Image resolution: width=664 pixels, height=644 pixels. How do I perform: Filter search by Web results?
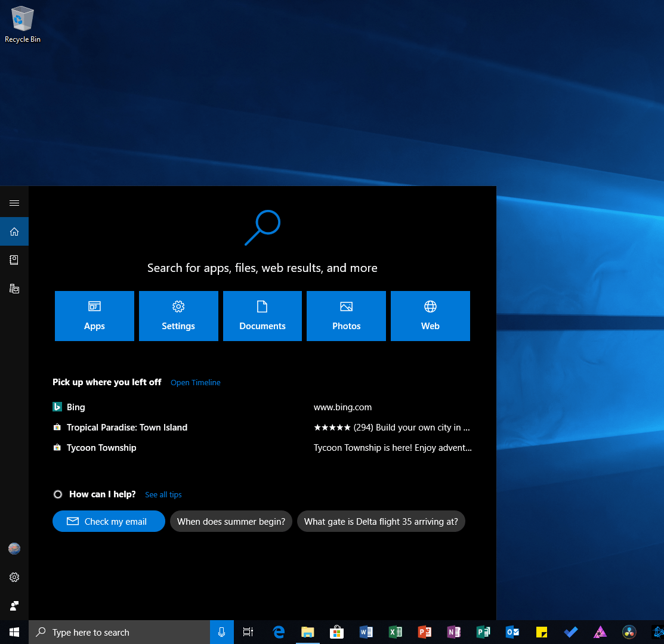click(430, 316)
